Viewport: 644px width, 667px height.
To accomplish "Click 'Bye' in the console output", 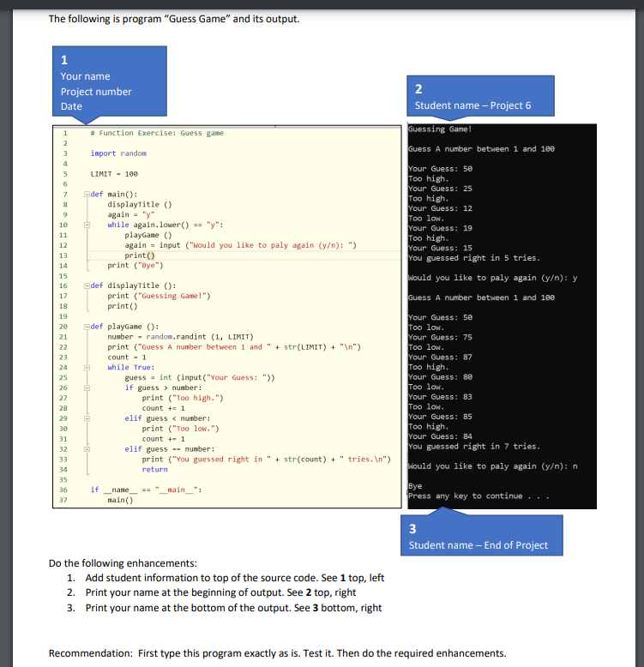I will [x=415, y=486].
